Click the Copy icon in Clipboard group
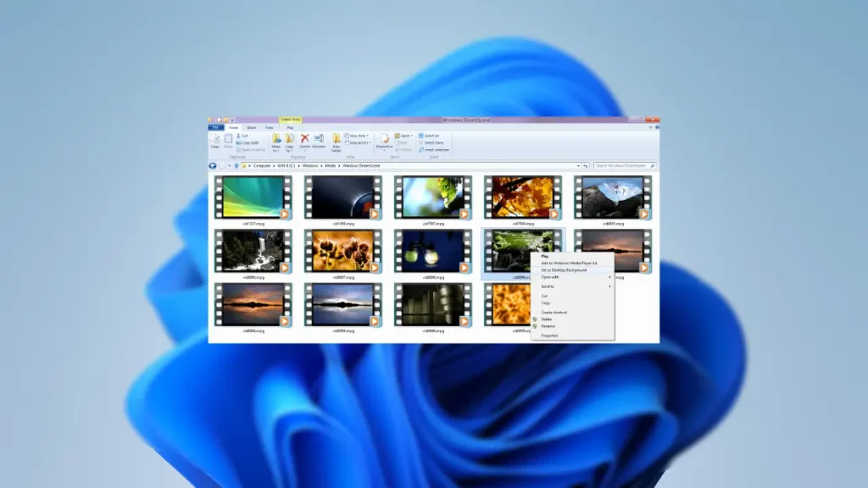Screen dimensions: 868x488 pos(214,141)
